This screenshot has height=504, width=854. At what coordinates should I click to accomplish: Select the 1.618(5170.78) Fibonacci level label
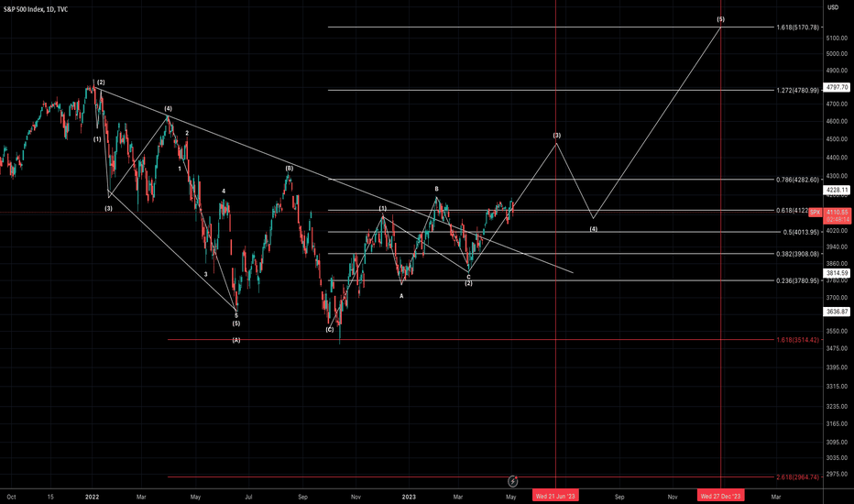[x=798, y=27]
